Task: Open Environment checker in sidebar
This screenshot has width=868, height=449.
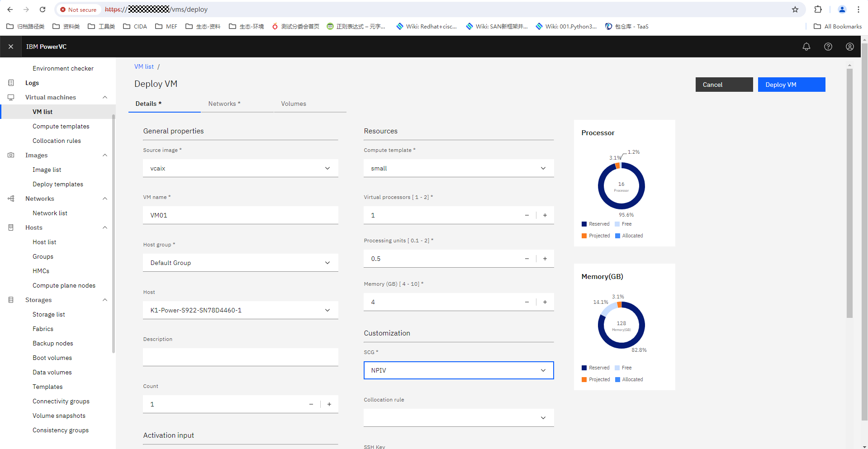Action: pos(63,68)
